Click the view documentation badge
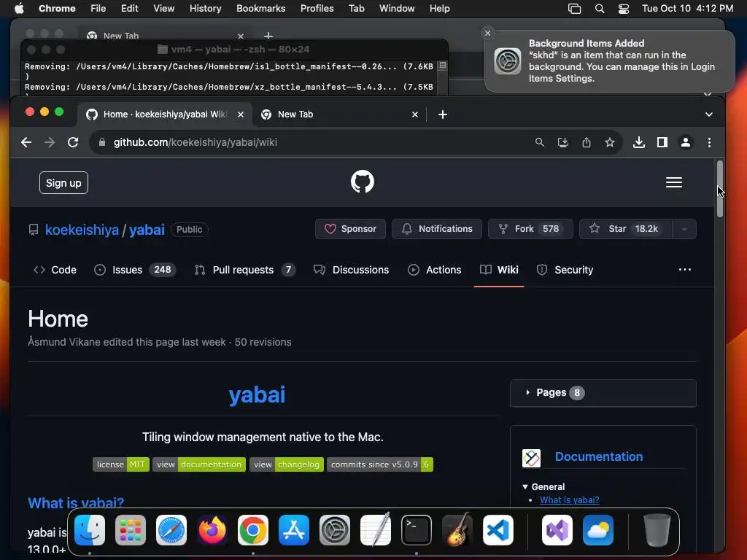The image size is (747, 560). point(199,464)
